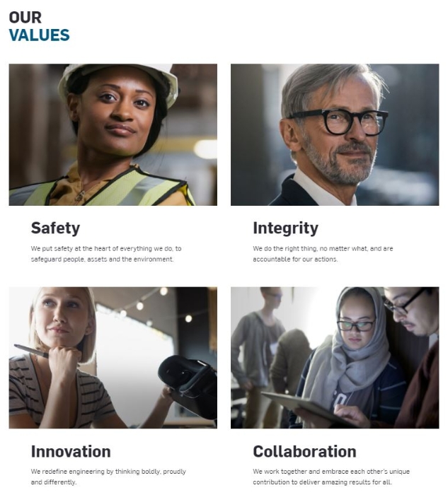The width and height of the screenshot is (448, 495).
Task: Click the man's black glasses in Integrity photo
Action: pos(338,121)
